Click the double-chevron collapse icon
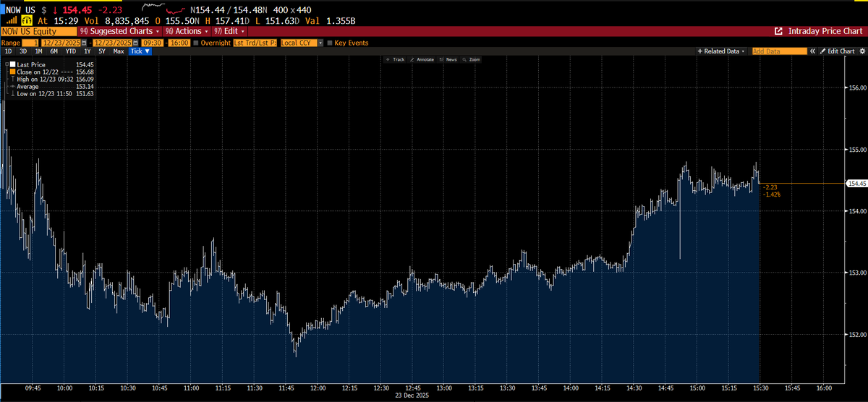The width and height of the screenshot is (868, 402). [812, 51]
